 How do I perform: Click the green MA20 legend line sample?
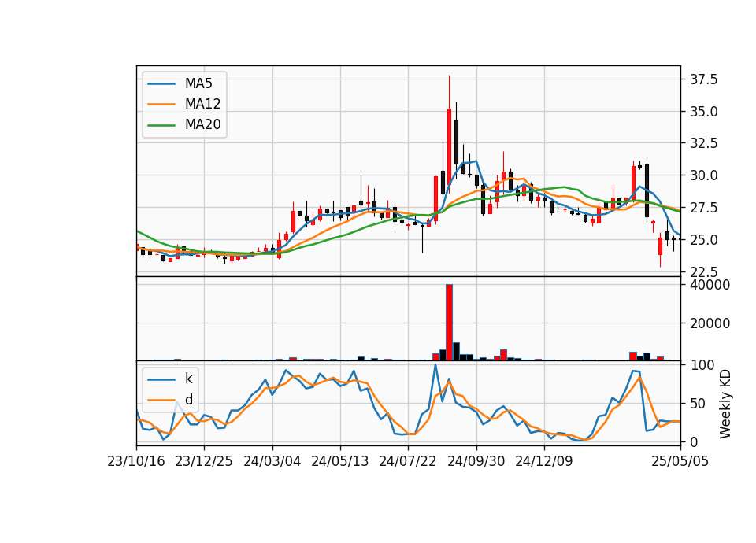click(x=161, y=125)
